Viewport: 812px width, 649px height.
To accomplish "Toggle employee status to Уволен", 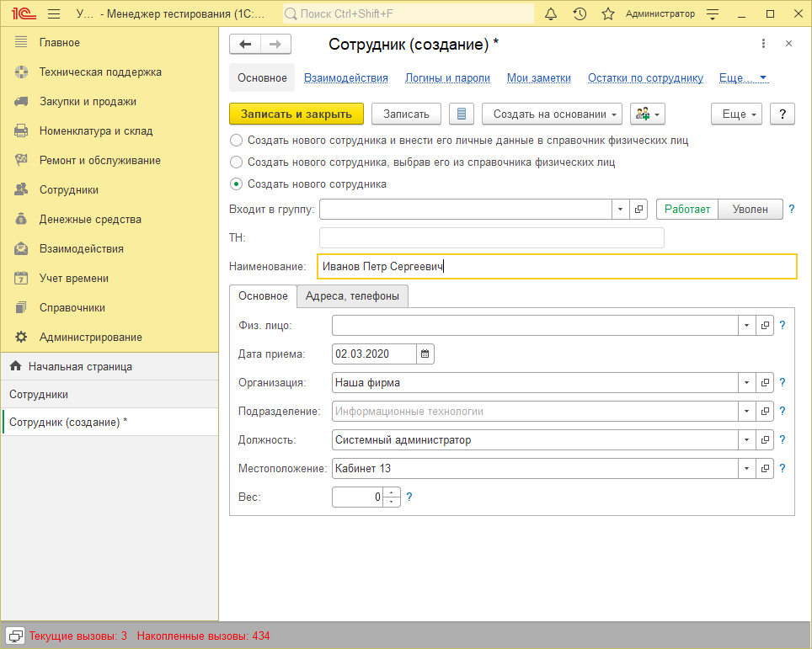I will coord(750,210).
